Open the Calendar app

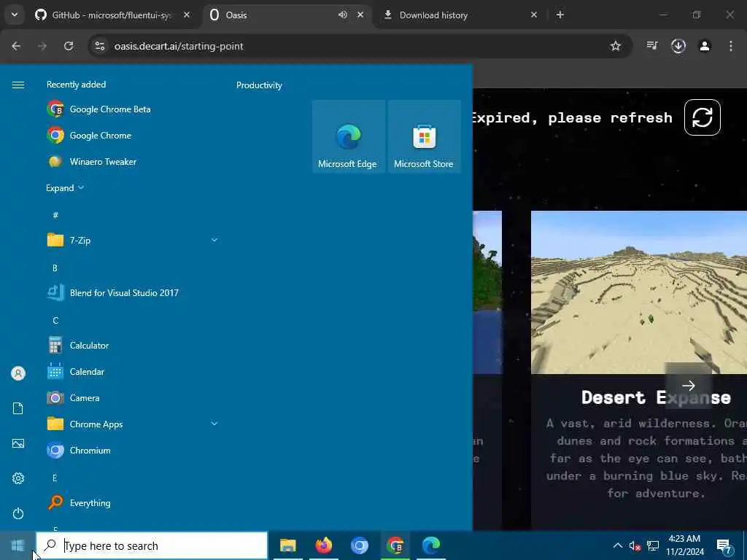click(76, 371)
